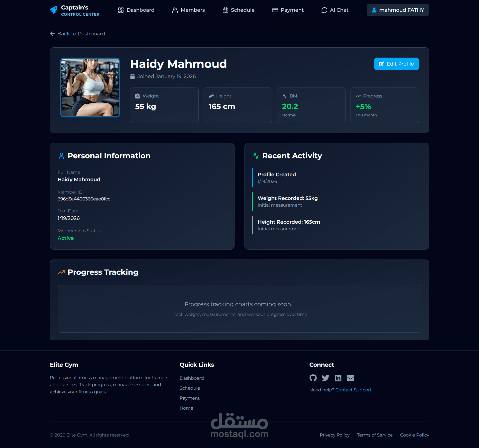This screenshot has height=448, width=479.
Task: Click Terms of Service link
Action: click(x=374, y=435)
